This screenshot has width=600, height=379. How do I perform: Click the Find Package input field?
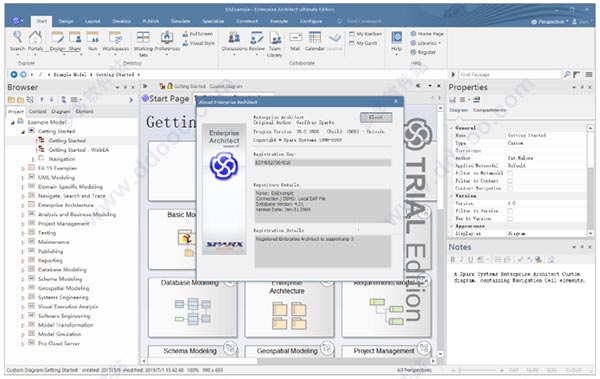pyautogui.click(x=510, y=74)
